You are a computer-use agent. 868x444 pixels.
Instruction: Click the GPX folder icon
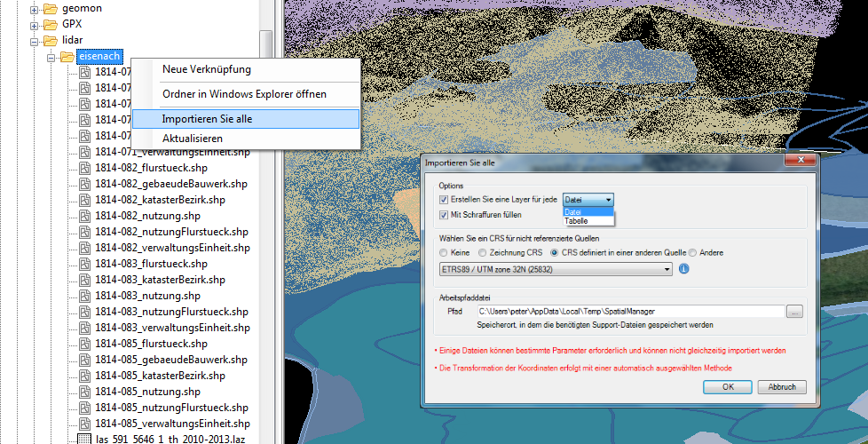(x=51, y=24)
